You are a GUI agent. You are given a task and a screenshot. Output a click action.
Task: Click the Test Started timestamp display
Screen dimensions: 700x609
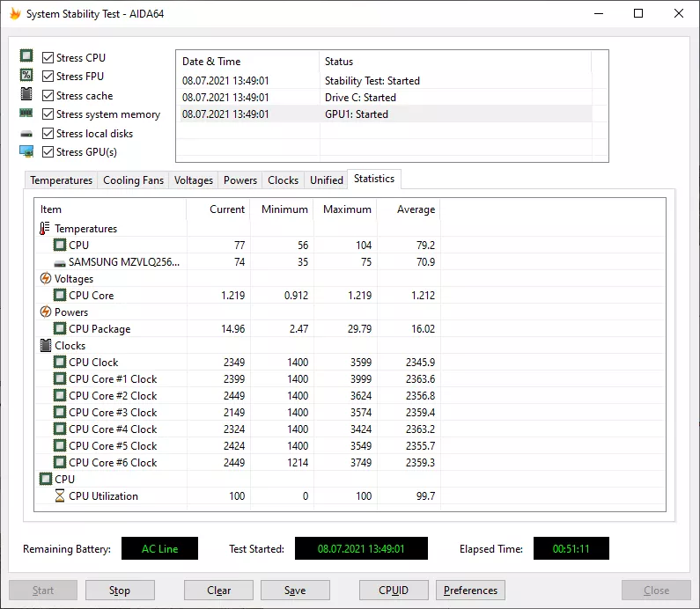(361, 548)
